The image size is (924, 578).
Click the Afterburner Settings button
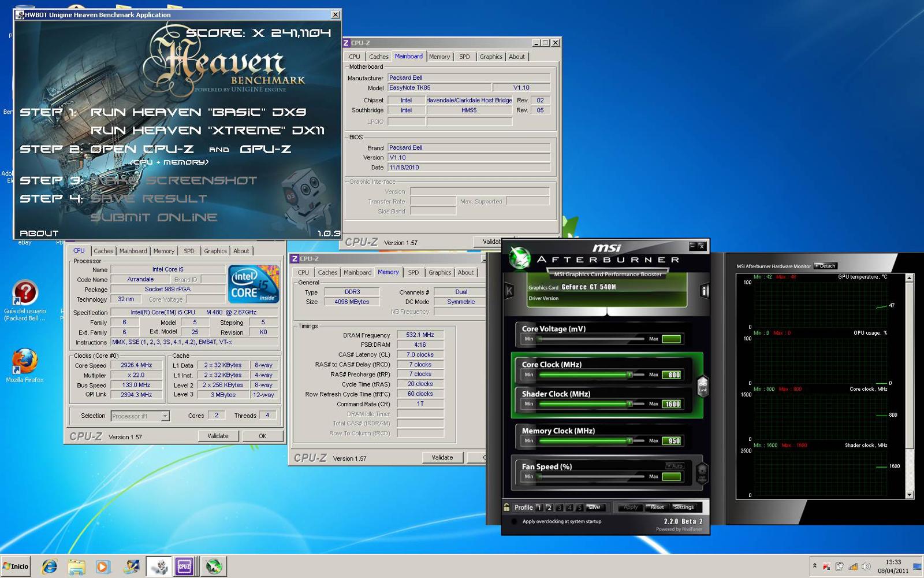coord(684,507)
